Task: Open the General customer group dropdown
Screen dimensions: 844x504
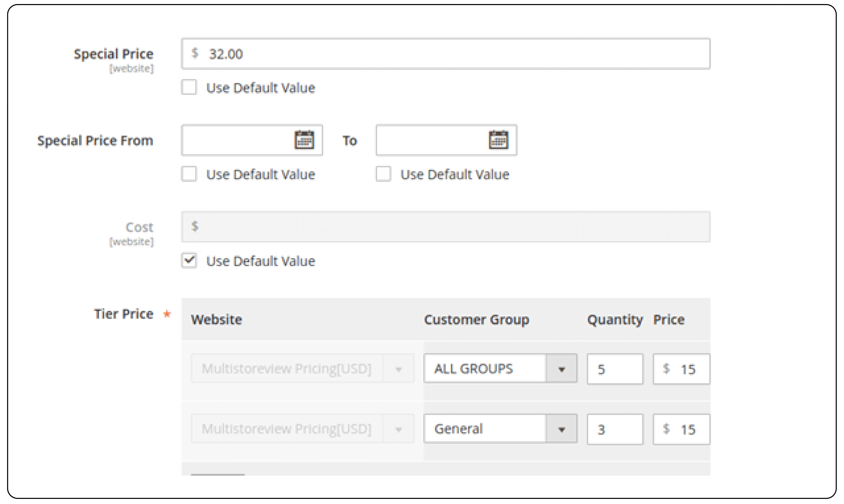Action: [500, 429]
